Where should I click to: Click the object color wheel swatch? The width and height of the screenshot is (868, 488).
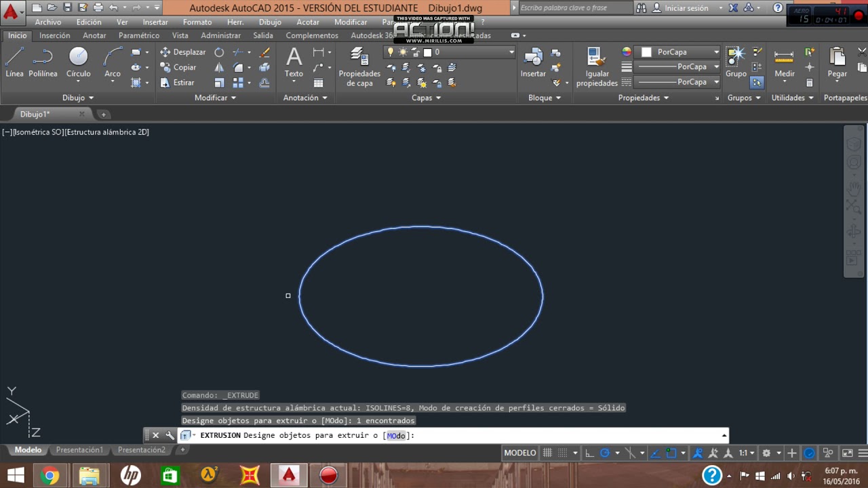[627, 52]
